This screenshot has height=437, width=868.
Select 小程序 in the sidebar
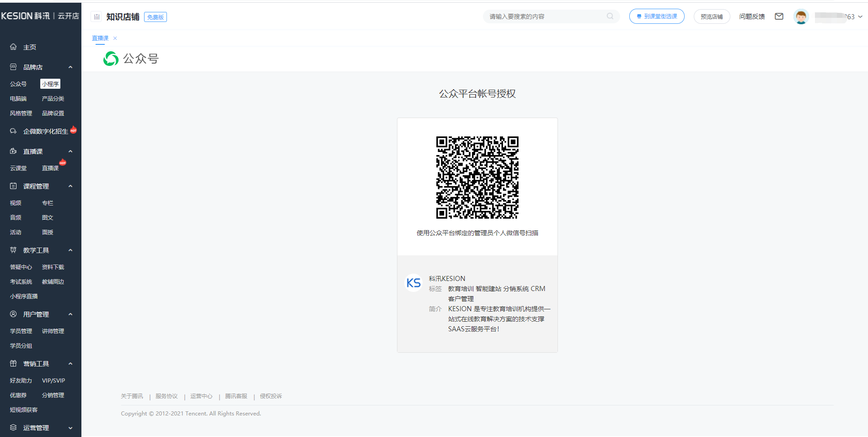coord(50,84)
